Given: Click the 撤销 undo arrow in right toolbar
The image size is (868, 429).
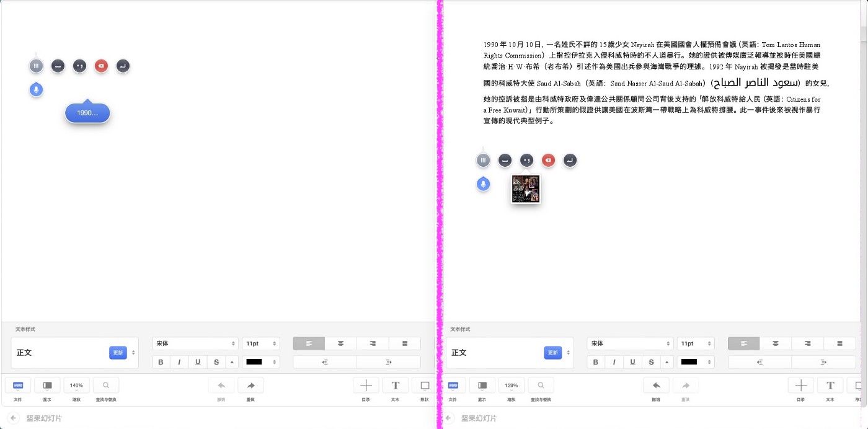Looking at the screenshot, I should 656,385.
